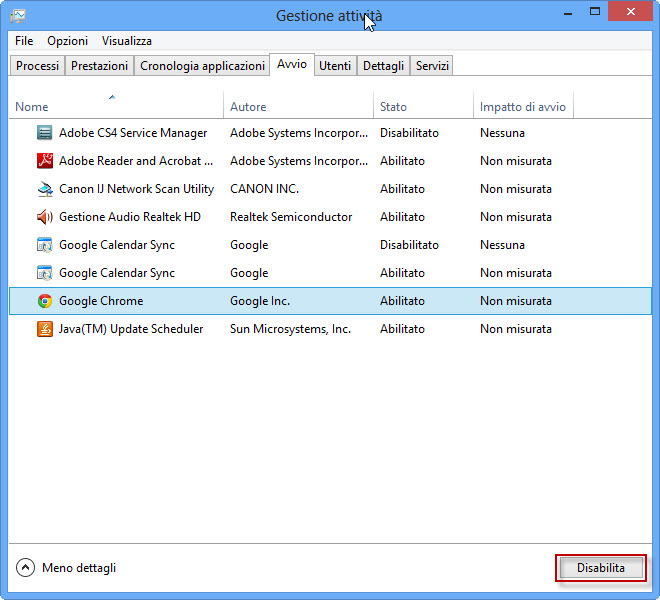Viewport: 660px width, 600px height.
Task: Click the Java Update Scheduler icon
Action: (45, 329)
